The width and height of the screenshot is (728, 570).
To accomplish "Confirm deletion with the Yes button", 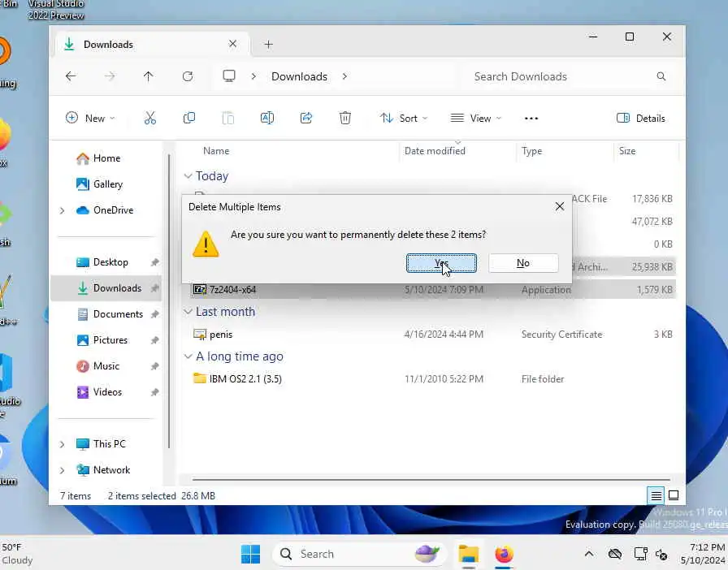I will [x=441, y=263].
